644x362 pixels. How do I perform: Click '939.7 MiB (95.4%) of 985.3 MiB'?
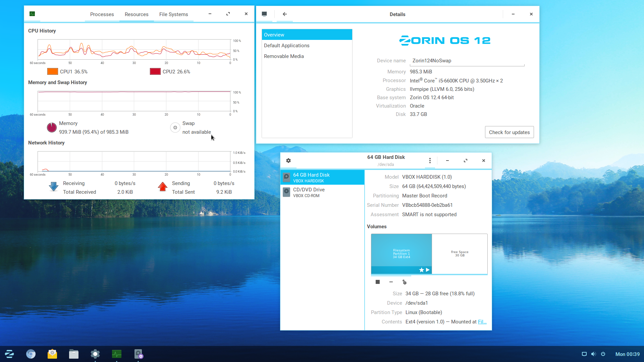pos(94,132)
